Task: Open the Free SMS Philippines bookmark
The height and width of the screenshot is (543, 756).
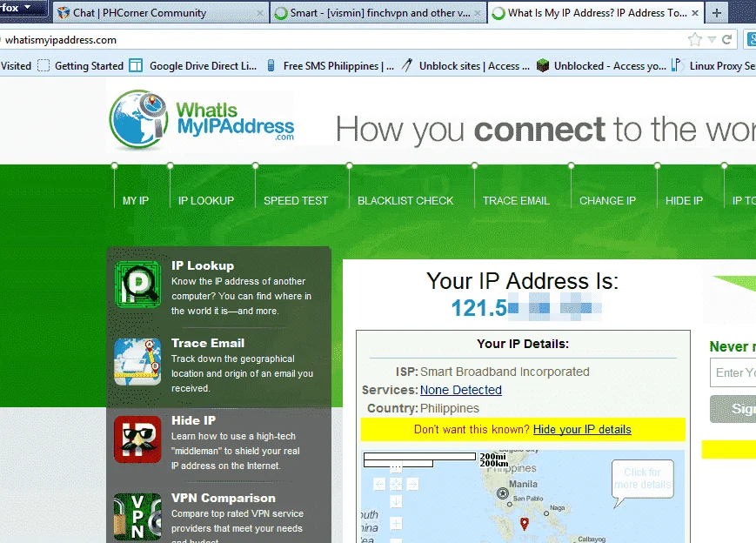Action: pos(331,65)
